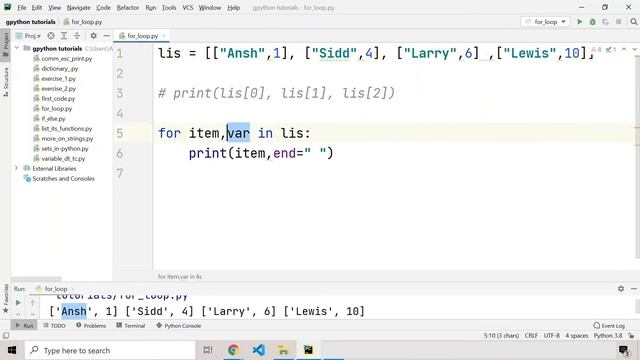Click for_loop.py breadcrumb in navigation bar
The height and width of the screenshot is (360, 640).
pyautogui.click(x=83, y=22)
